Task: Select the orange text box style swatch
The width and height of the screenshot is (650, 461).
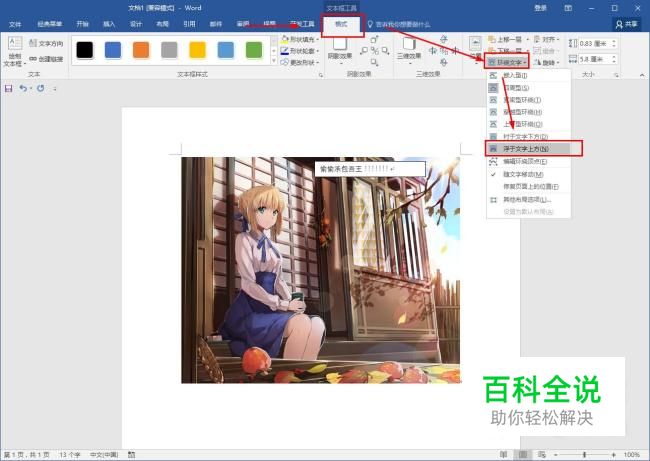Action: pos(141,50)
